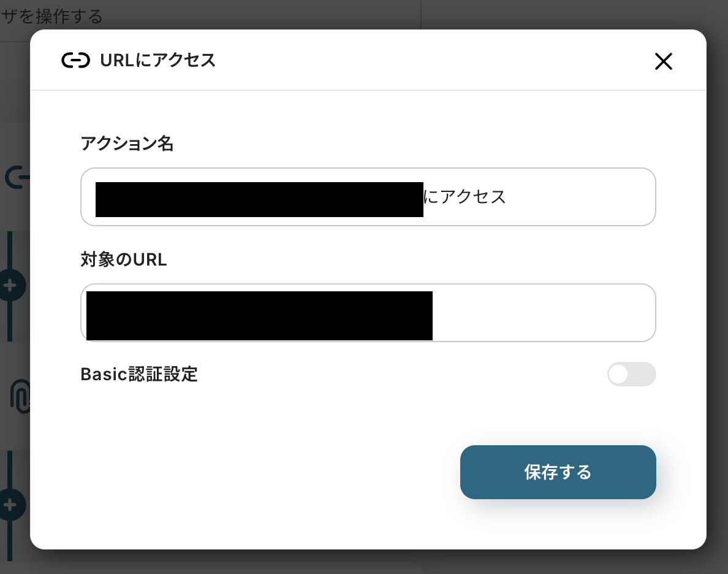Enable the Basic認証設定 toggle switch
This screenshot has height=574, width=728.
pyautogui.click(x=631, y=374)
